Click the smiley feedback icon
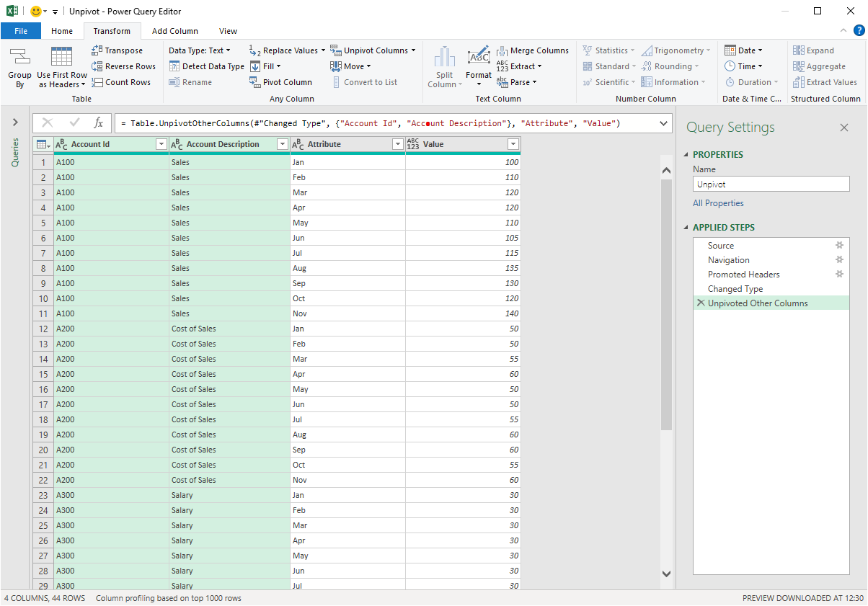Image resolution: width=868 pixels, height=606 pixels. 35,12
